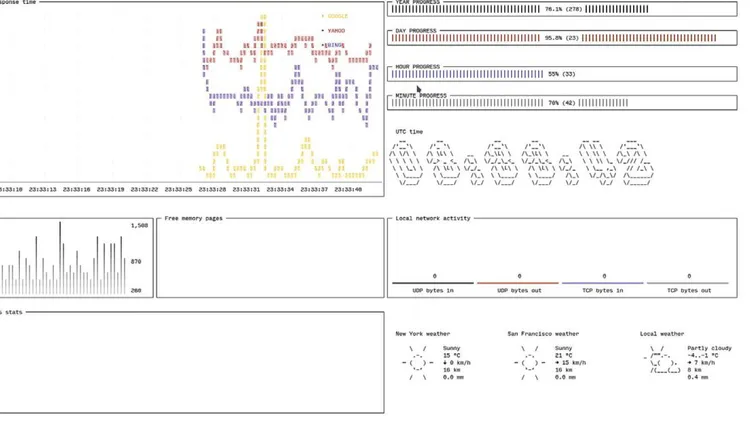Click the MINUTE PROGRESS title

point(421,96)
